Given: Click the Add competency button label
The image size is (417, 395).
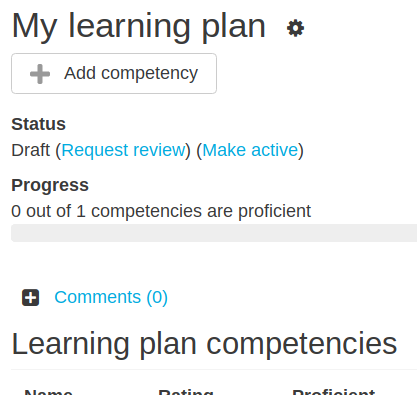Looking at the screenshot, I should (131, 73).
